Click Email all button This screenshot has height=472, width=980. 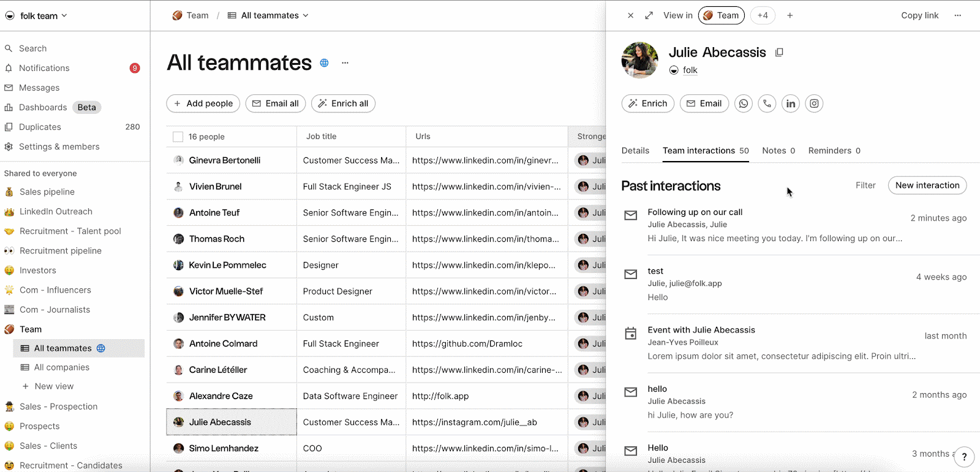click(x=276, y=103)
